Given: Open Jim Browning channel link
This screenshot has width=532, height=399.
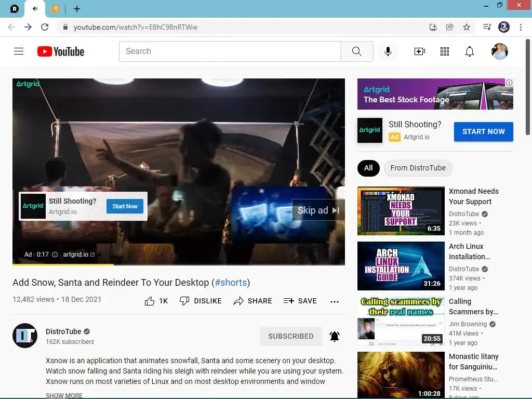Looking at the screenshot, I should (x=468, y=324).
